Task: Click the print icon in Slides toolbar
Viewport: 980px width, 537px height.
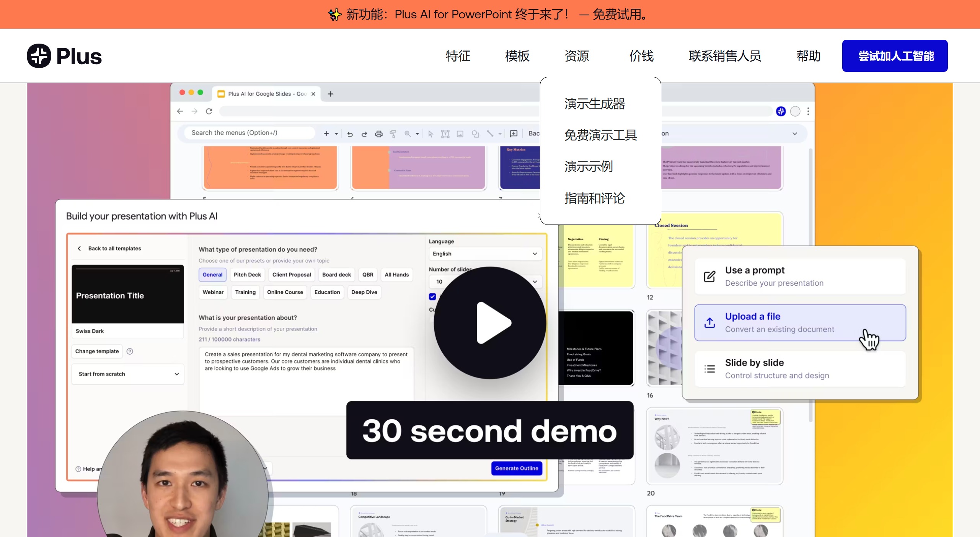Action: [379, 134]
